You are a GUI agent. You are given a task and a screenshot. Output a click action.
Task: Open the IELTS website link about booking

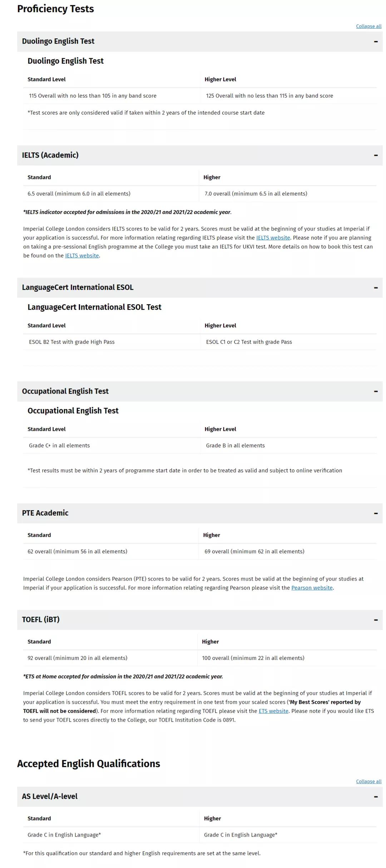point(82,256)
